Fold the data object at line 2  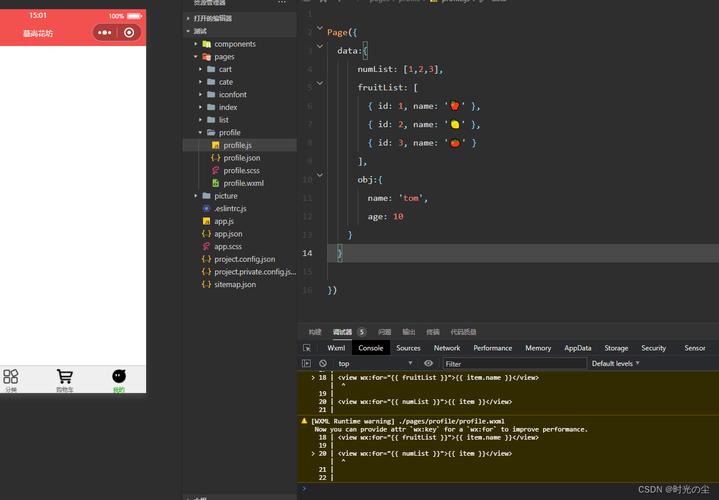click(320, 50)
